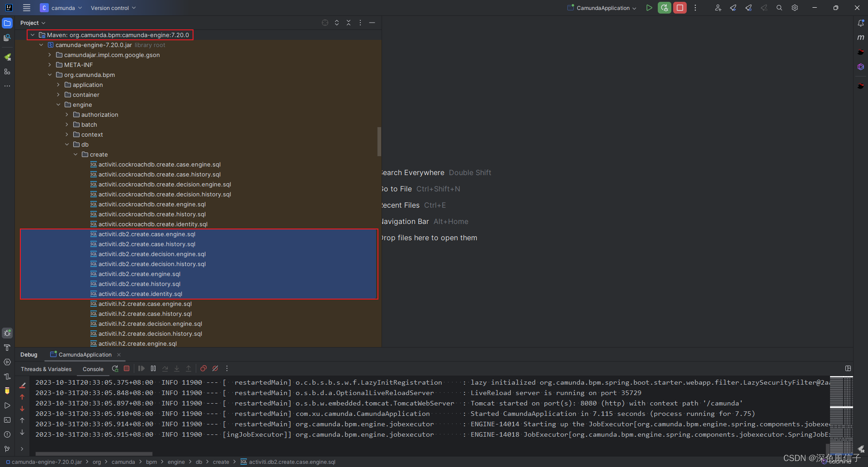Viewport: 868px width, 467px height.
Task: Open run toolbar more actions menu
Action: [695, 8]
